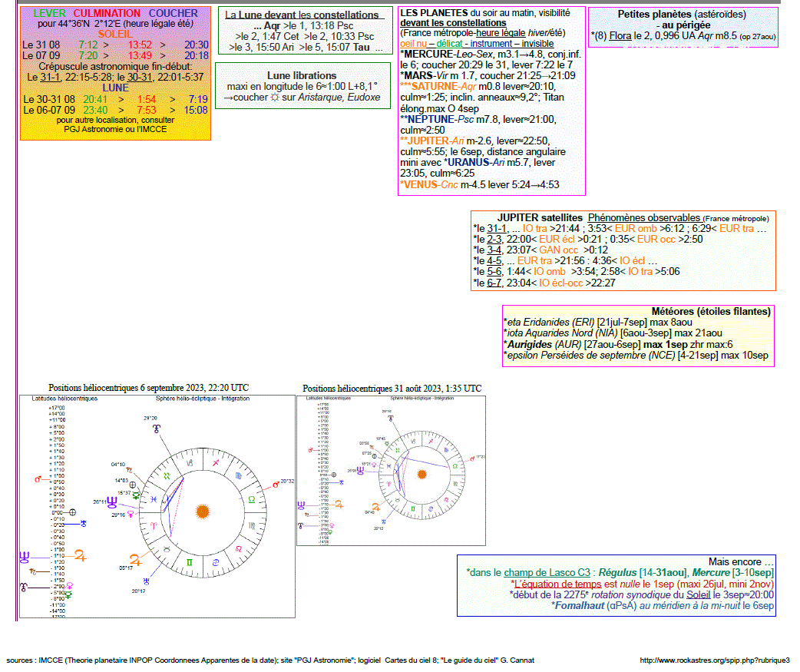Click the orange 'VENUS' planet entry

pos(421,185)
